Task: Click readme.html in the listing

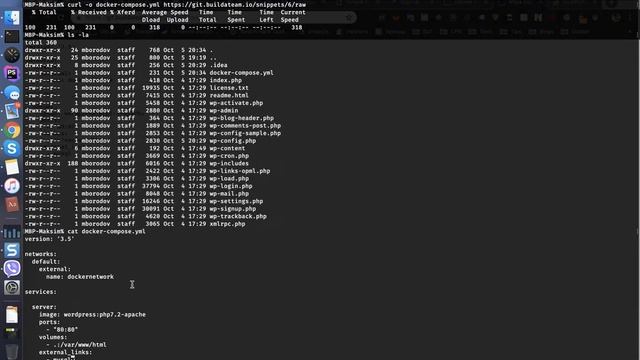Action: click(229, 96)
